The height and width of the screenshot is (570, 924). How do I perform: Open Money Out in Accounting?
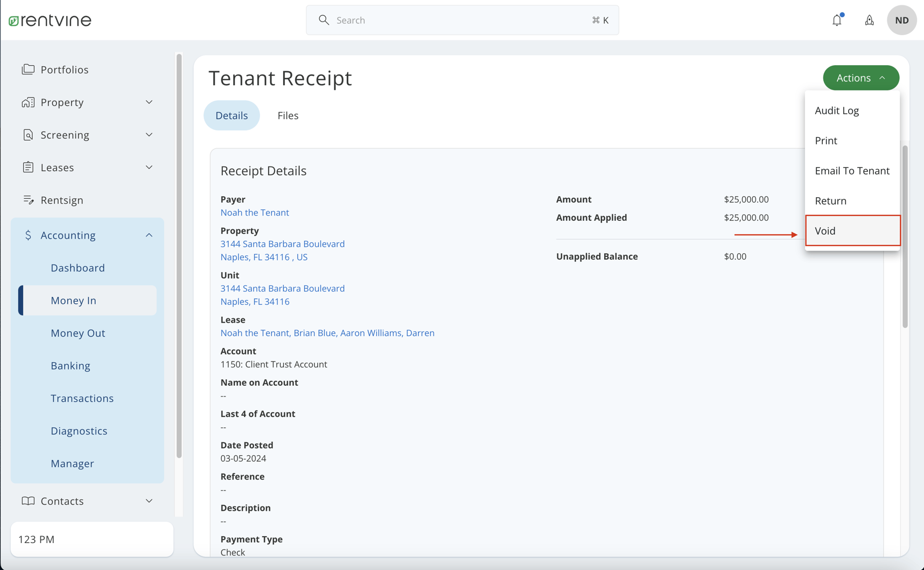[x=78, y=333]
